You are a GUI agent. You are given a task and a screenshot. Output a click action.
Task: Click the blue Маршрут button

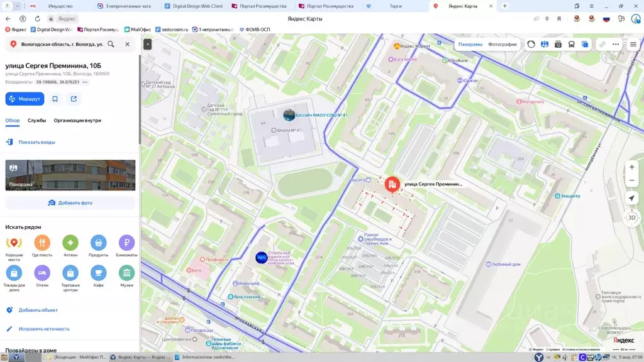pyautogui.click(x=25, y=99)
